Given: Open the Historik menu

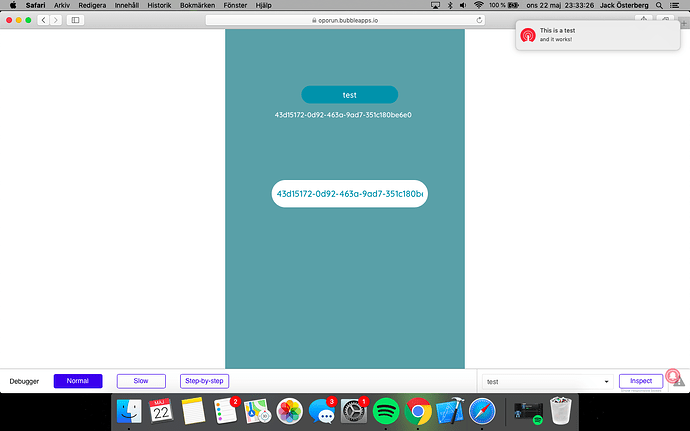Looking at the screenshot, I should (x=159, y=5).
